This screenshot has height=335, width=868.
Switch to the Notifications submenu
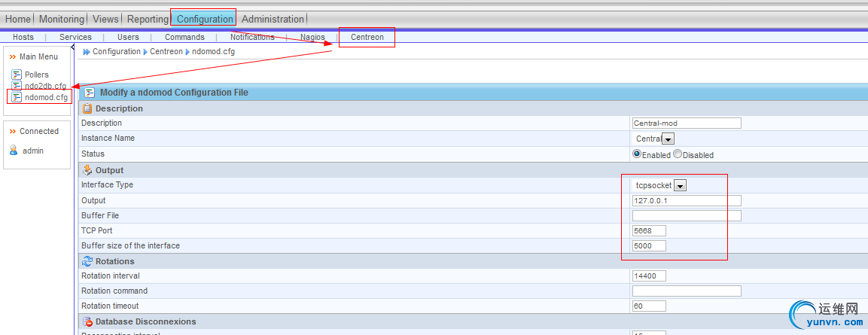tap(252, 37)
